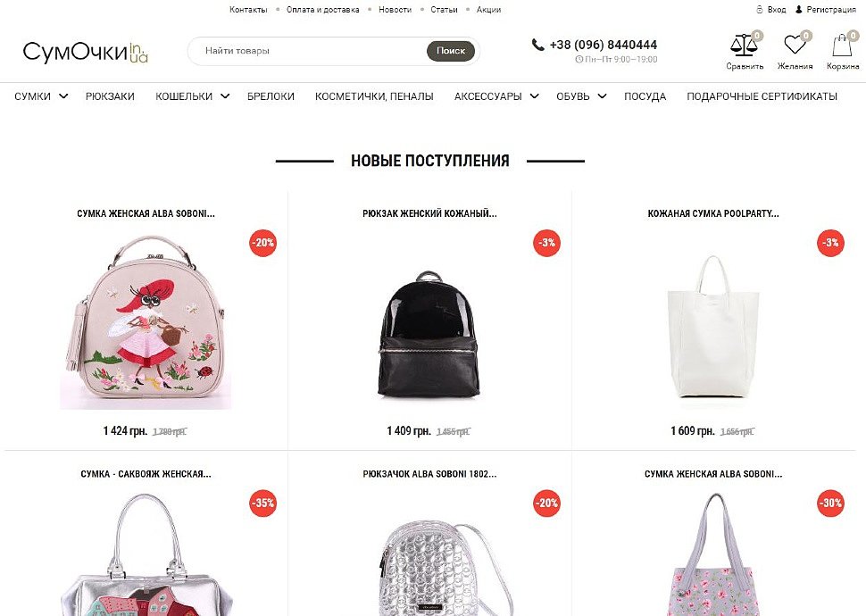Screen dimensions: 866x616
Task: Open the Сравнить scales icon
Action: click(x=744, y=46)
